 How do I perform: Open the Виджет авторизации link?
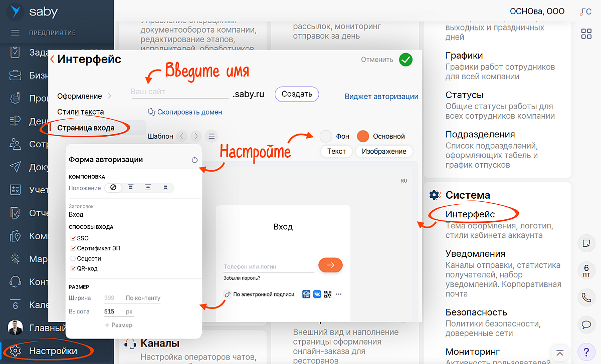point(381,97)
